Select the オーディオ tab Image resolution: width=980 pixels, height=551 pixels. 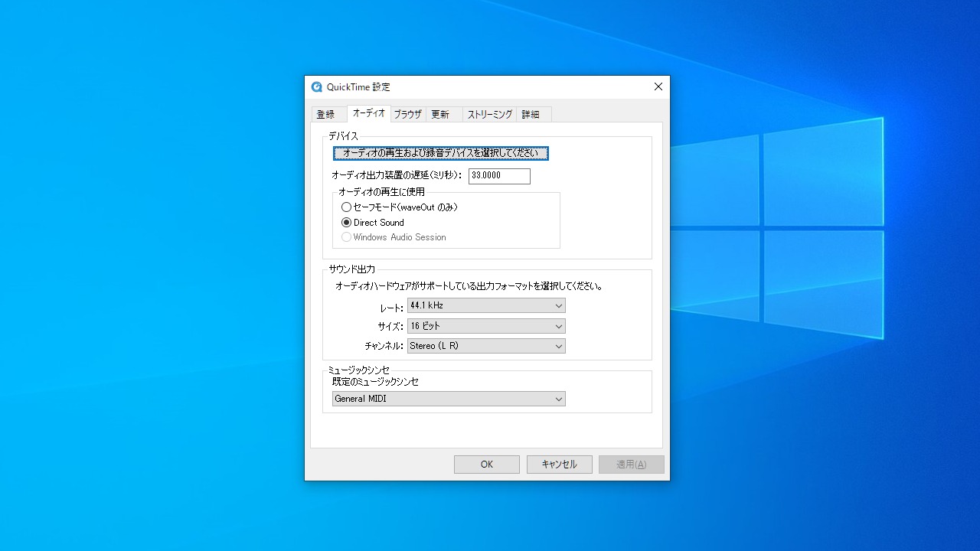369,113
